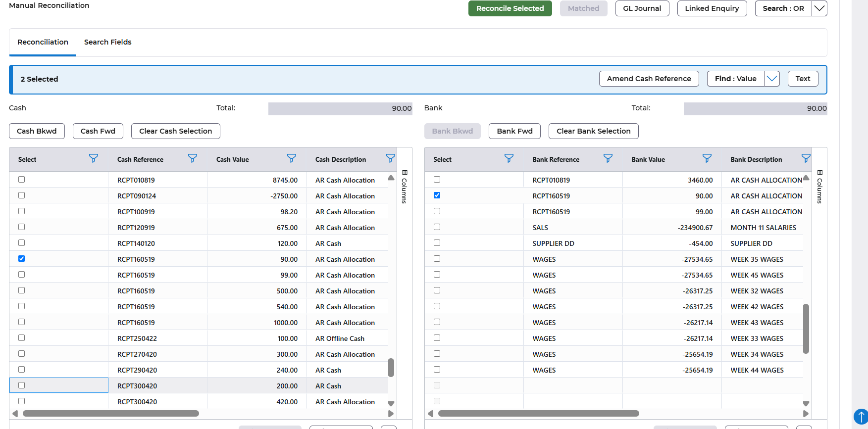Select the Reconciliation tab
The height and width of the screenshot is (429, 868).
click(43, 42)
